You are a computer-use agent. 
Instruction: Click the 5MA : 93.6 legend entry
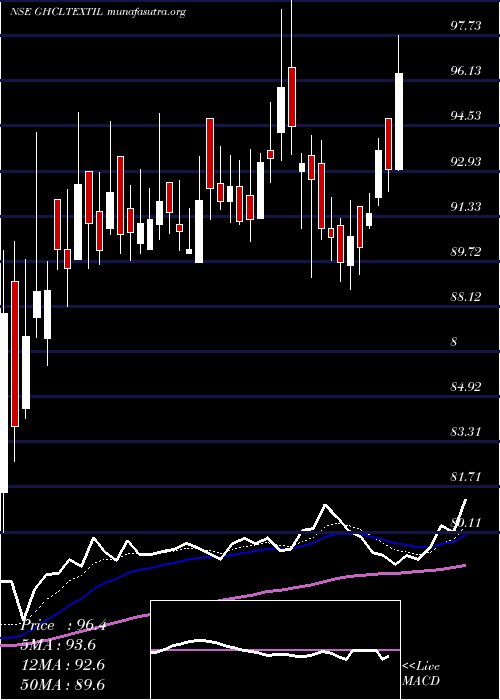click(x=58, y=646)
